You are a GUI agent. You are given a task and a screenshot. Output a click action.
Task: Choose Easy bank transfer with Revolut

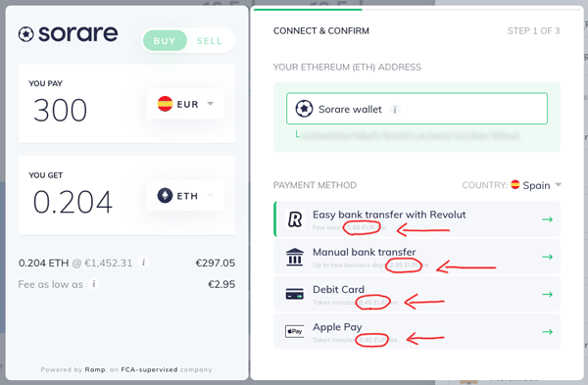417,218
